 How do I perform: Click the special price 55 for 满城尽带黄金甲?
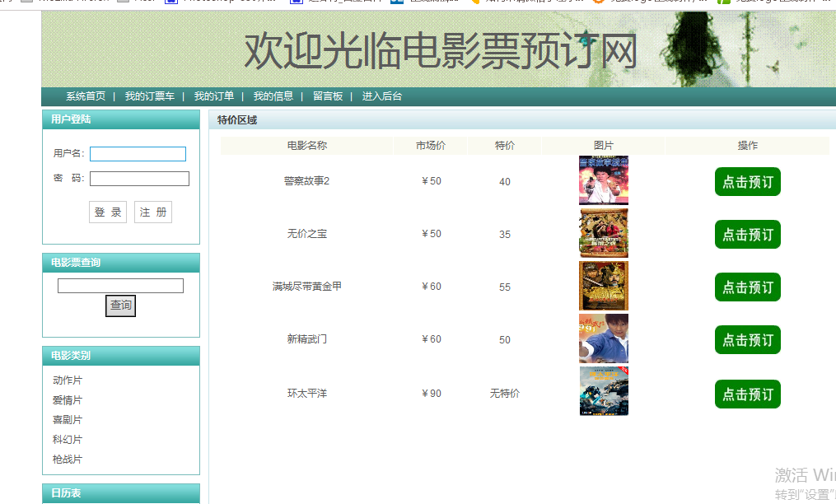click(504, 287)
